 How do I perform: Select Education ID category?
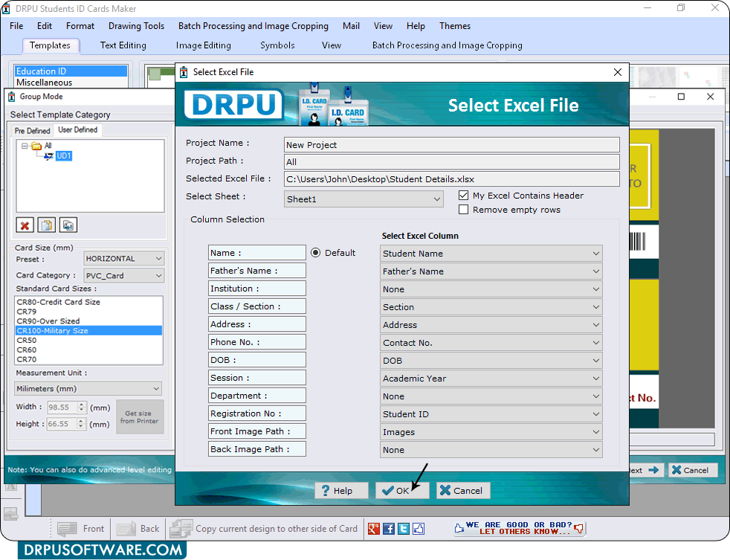pos(71,71)
